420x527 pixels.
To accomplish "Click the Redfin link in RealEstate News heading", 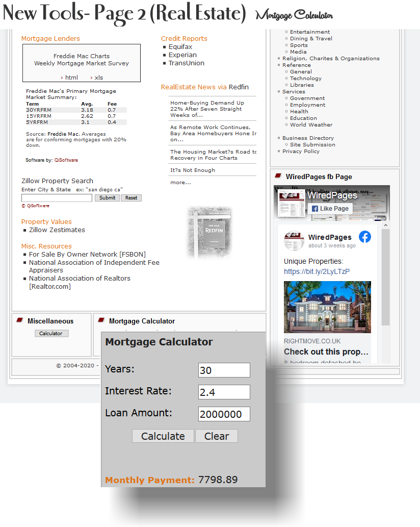I will (x=239, y=87).
